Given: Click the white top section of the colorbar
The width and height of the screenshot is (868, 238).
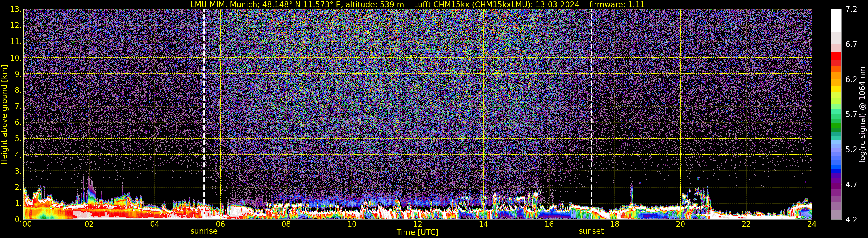Looking at the screenshot, I should 836,20.
